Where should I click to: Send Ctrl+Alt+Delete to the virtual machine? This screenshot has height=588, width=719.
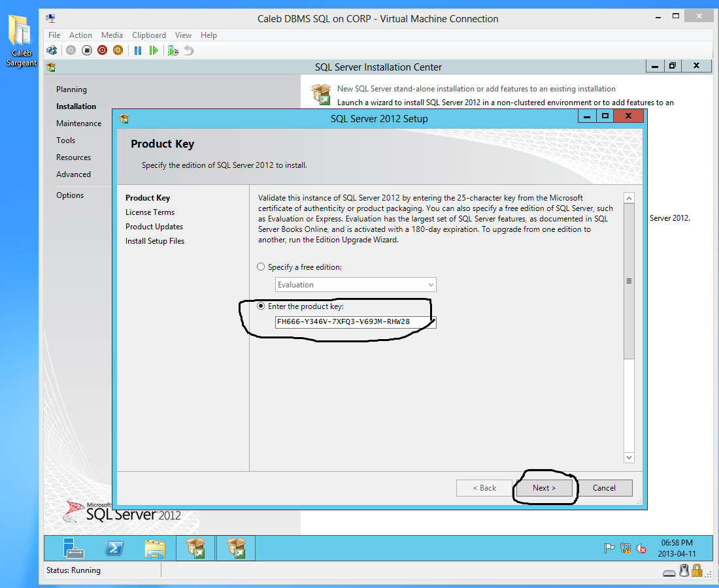52,50
